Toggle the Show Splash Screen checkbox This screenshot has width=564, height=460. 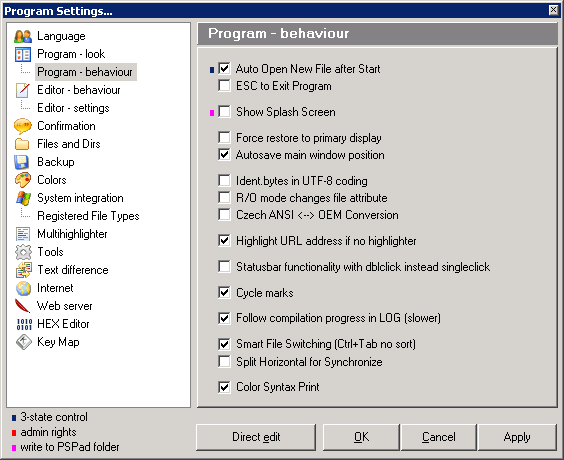click(x=224, y=112)
